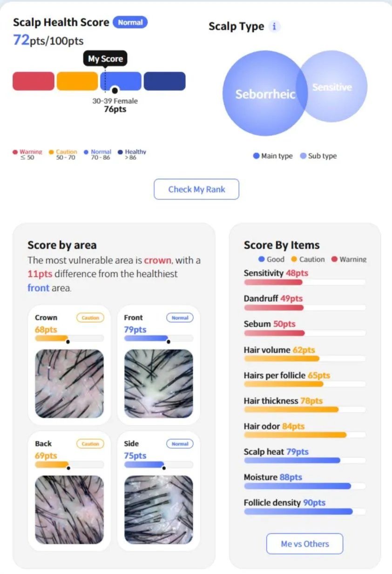The image size is (392, 574).
Task: Click the orange Caution score segment
Action: [x=77, y=81]
